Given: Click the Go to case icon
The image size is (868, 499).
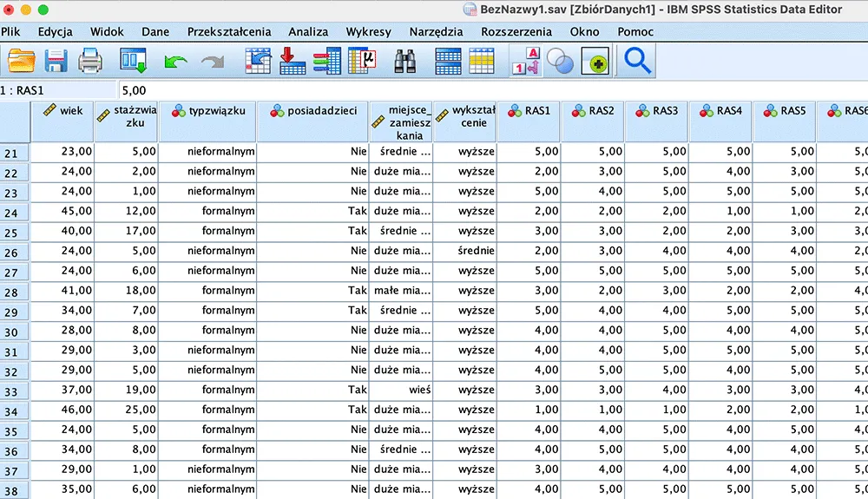Looking at the screenshot, I should (x=259, y=61).
